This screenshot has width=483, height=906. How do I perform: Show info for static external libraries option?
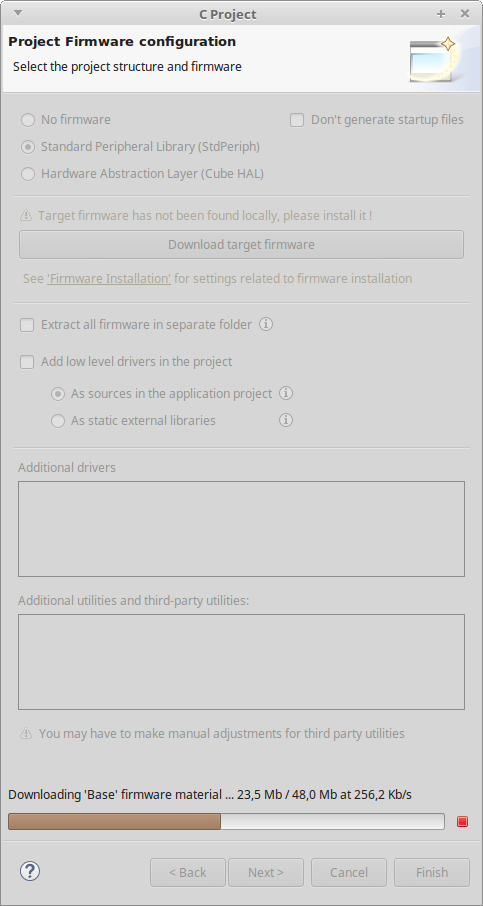coord(286,420)
